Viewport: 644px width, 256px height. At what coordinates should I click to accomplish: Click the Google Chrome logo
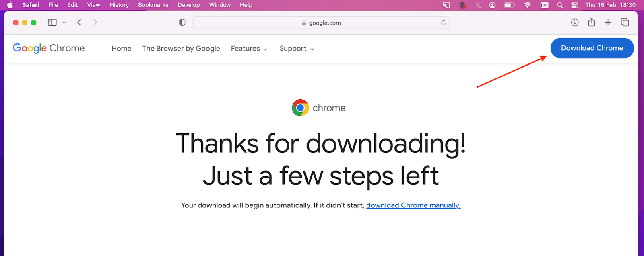[49, 48]
